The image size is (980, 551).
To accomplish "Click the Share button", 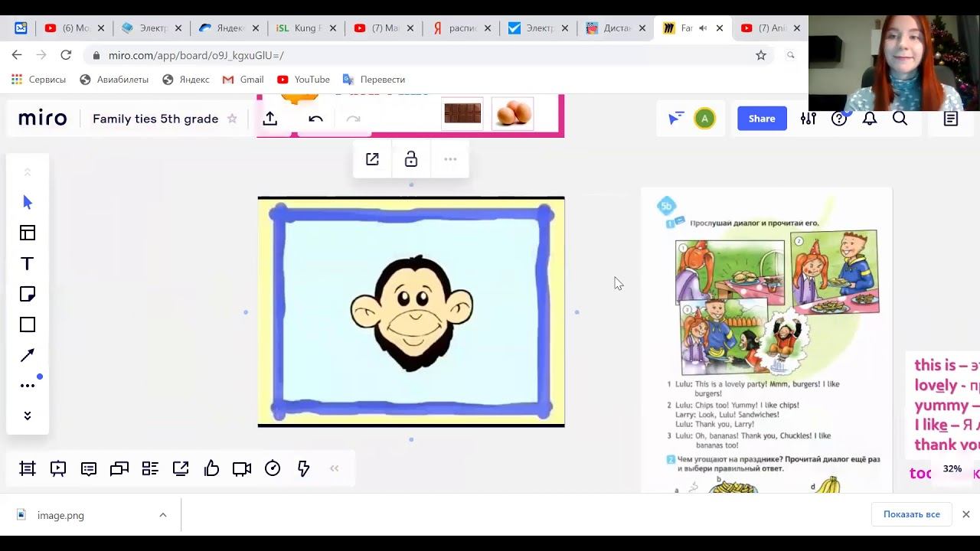I will pyautogui.click(x=762, y=119).
